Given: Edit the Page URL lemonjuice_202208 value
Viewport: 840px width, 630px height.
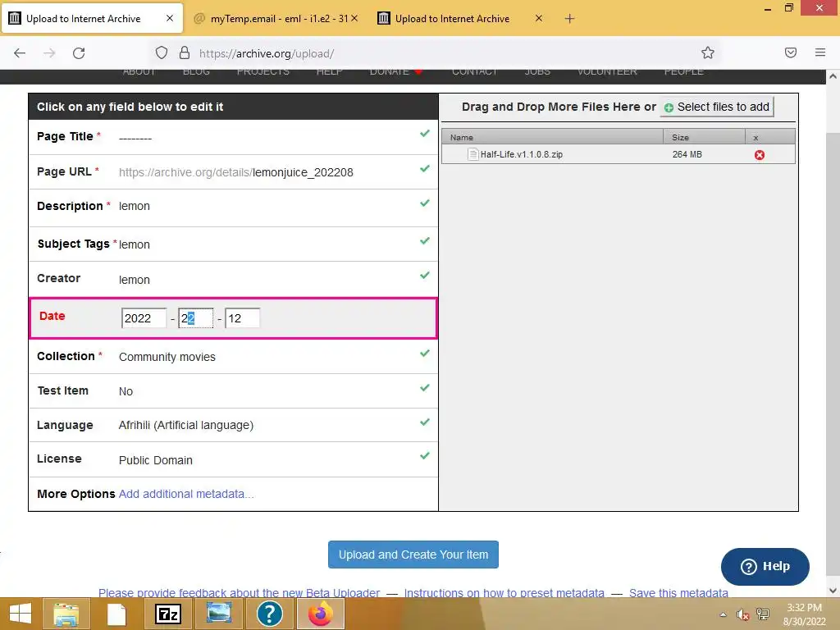Looking at the screenshot, I should (303, 172).
